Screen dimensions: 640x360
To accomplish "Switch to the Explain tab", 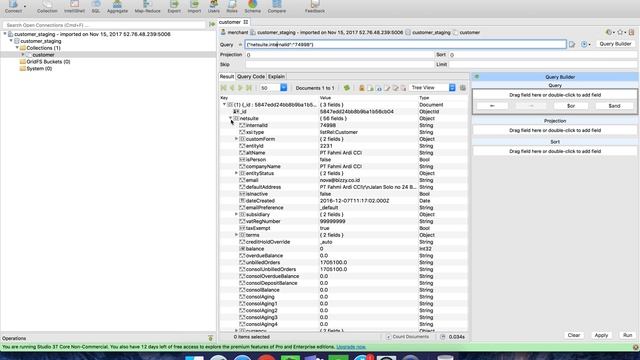I will click(x=276, y=77).
